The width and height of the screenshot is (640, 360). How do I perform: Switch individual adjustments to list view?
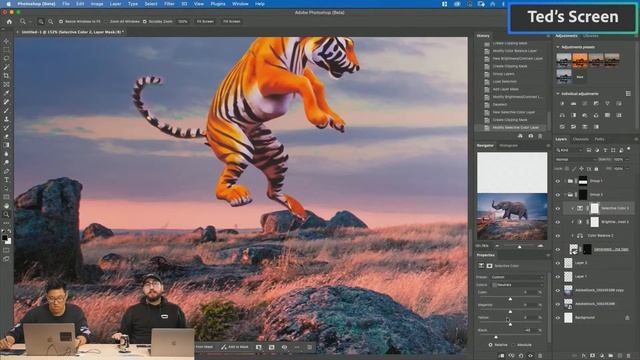pos(628,93)
